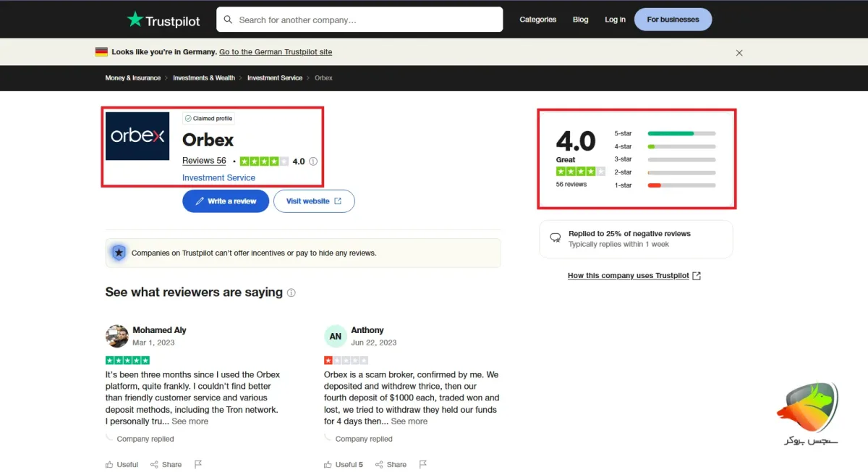
Task: Click Write a review button
Action: click(226, 201)
